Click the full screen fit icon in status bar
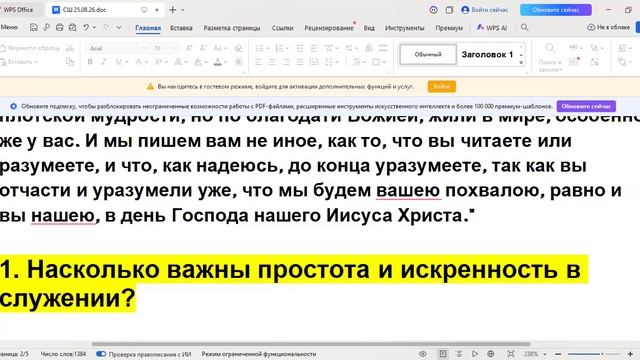Screen dimensions: 640x360 click(x=511, y=354)
